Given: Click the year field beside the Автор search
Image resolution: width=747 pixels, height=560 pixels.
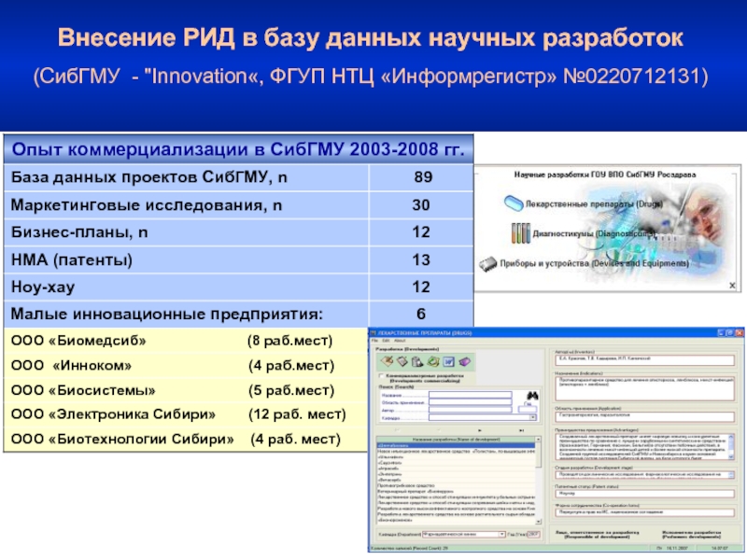Looking at the screenshot, I should pos(528,410).
